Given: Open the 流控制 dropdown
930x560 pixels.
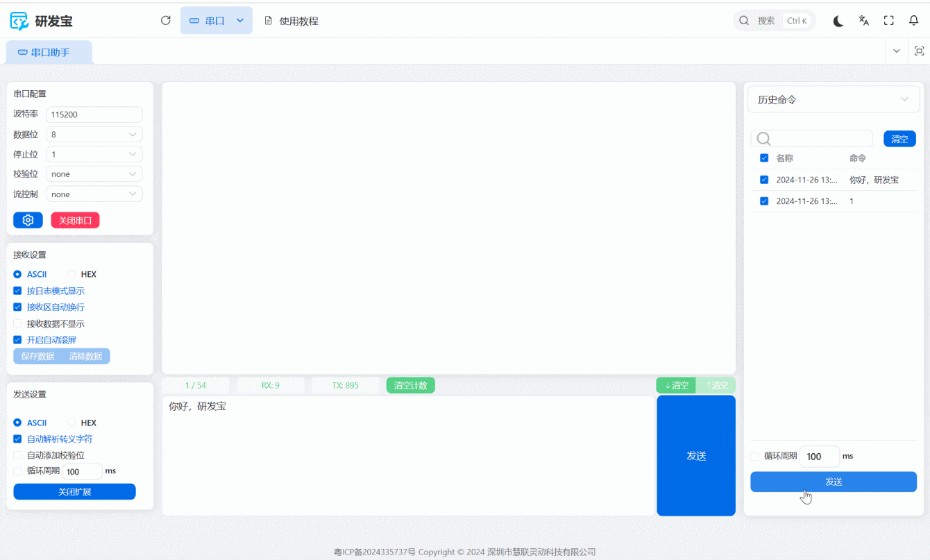Looking at the screenshot, I should [94, 195].
